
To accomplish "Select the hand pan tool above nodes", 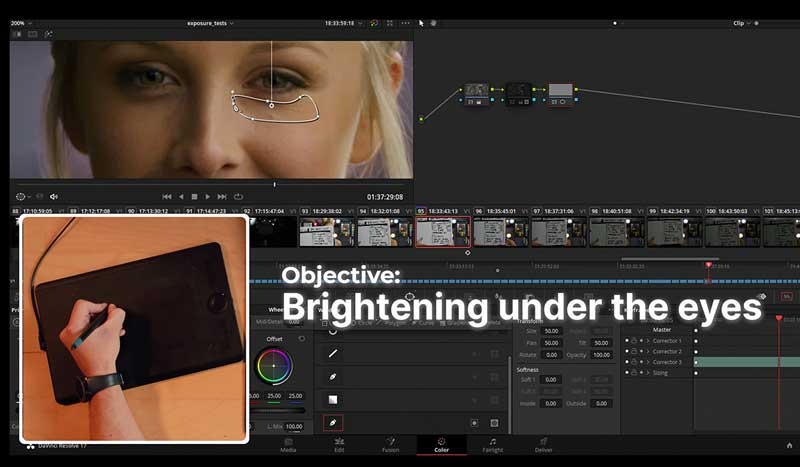I will (433, 23).
